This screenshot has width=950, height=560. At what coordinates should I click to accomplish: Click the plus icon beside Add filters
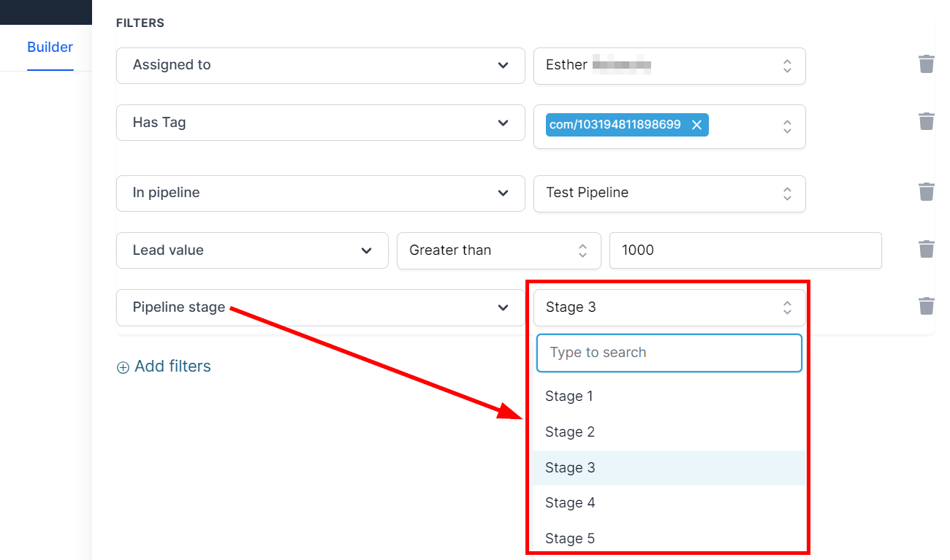[x=123, y=367]
